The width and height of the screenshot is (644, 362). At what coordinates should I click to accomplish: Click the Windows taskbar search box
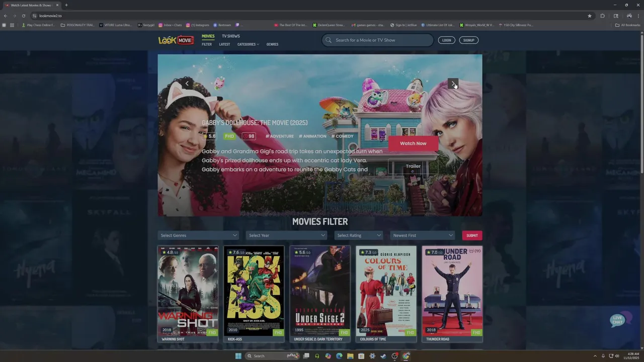[x=272, y=356]
